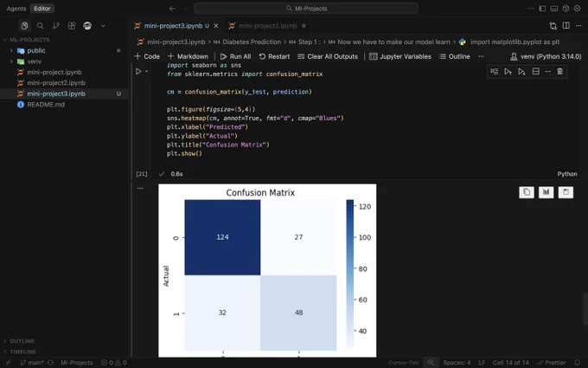Open the notebook toolbar more actions ellipsis

point(481,56)
